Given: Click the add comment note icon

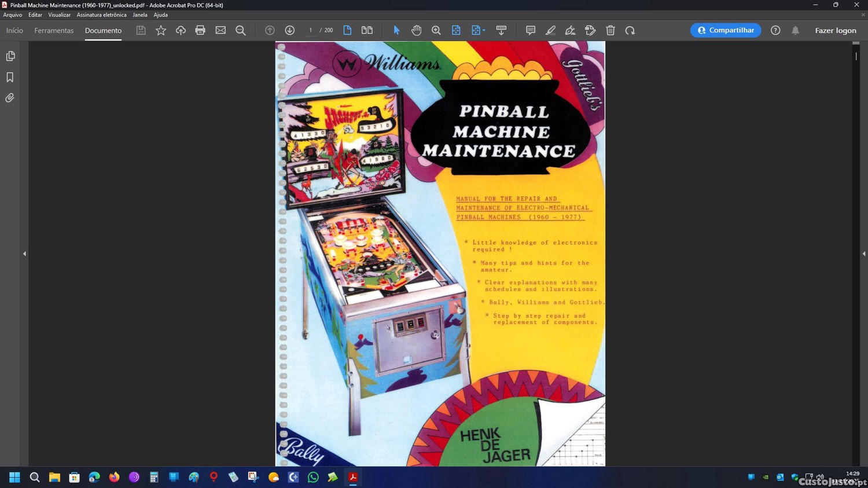Looking at the screenshot, I should (x=530, y=31).
